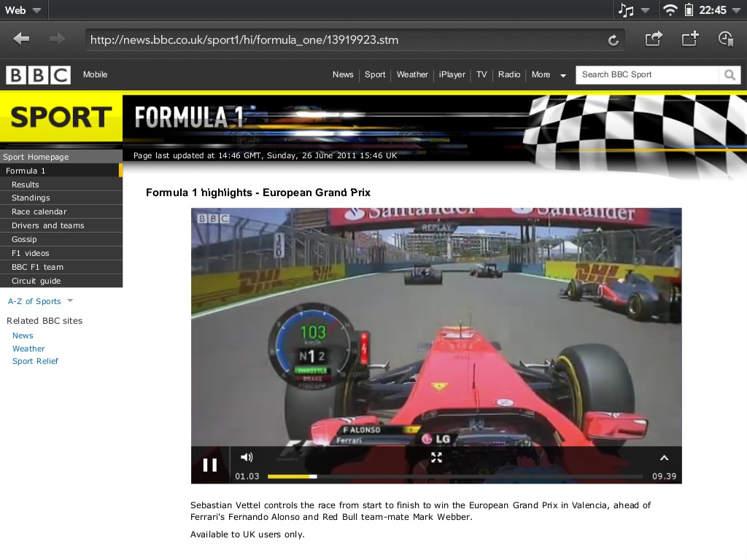
Task: Click the FORMULA 1 banner title
Action: 189,117
